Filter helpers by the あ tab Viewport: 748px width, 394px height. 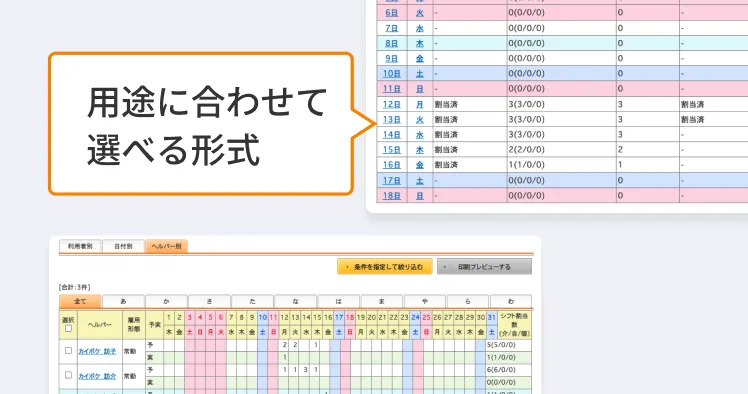point(124,301)
